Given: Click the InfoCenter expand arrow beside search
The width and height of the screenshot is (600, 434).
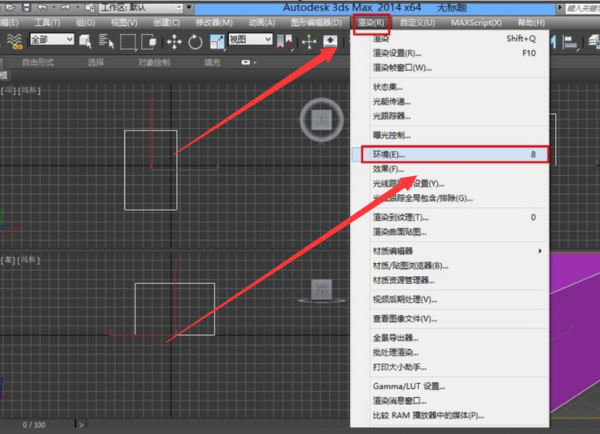Looking at the screenshot, I should click(560, 7).
